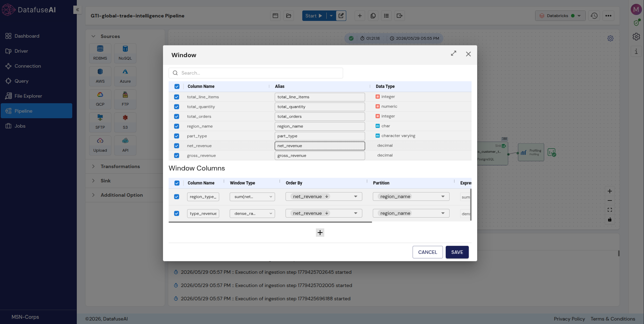Open the pipeline list icon
Viewport: 644px width, 324px height.
[386, 16]
